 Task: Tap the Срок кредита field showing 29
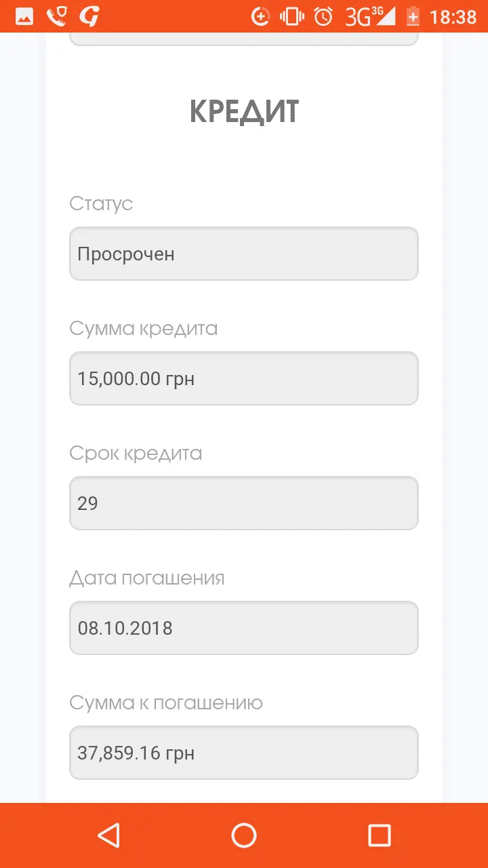click(244, 503)
